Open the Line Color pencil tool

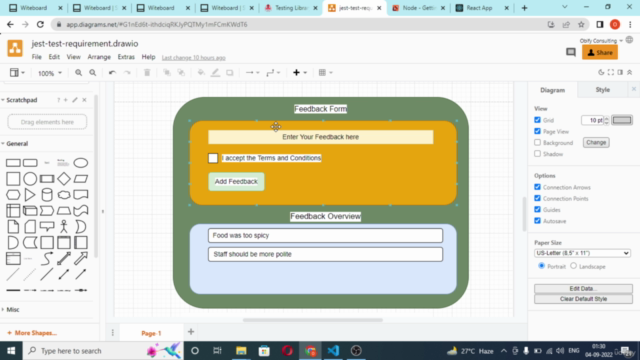coord(215,73)
